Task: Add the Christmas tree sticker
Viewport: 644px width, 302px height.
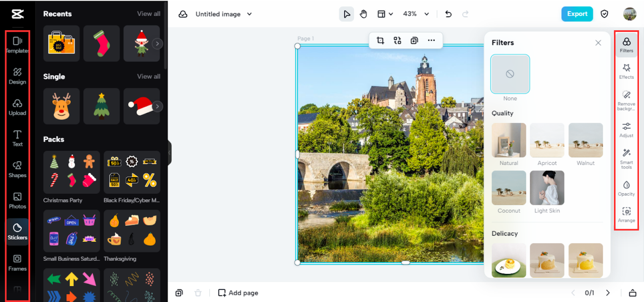Action: 102,106
